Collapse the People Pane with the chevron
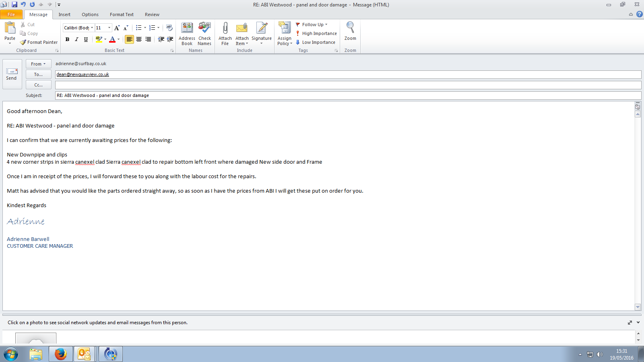The width and height of the screenshot is (644, 362). (638, 323)
